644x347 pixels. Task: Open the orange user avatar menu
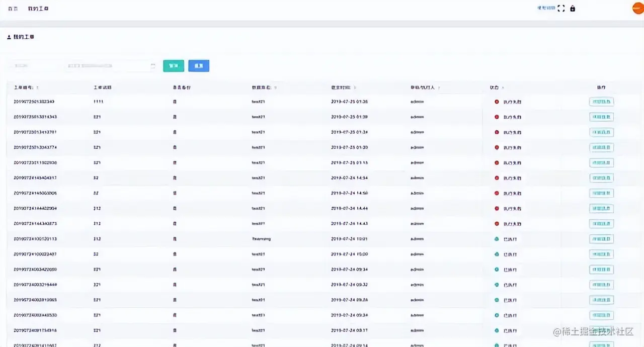pyautogui.click(x=637, y=8)
